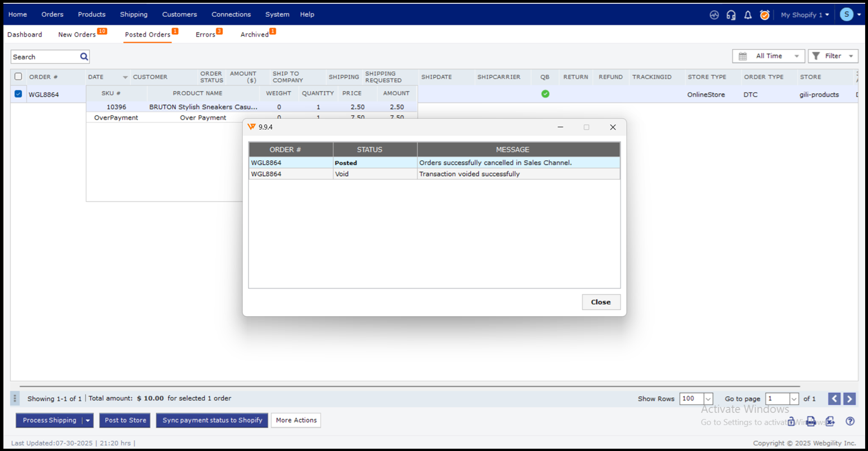Click the print document icon

pos(811,421)
